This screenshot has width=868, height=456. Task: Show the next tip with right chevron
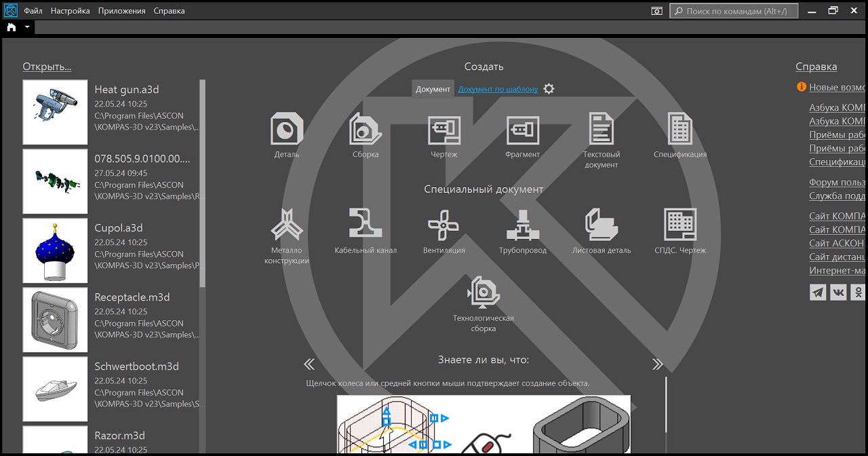tap(657, 364)
